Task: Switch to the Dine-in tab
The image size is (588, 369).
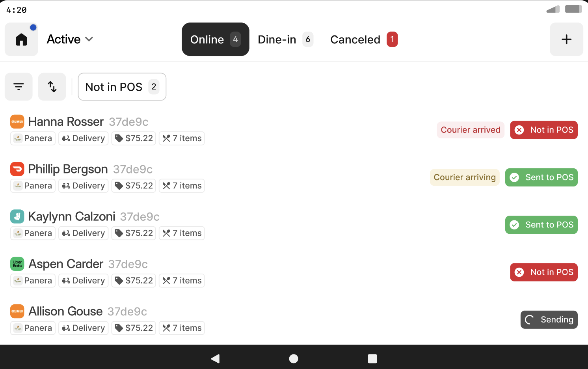Action: (285, 39)
